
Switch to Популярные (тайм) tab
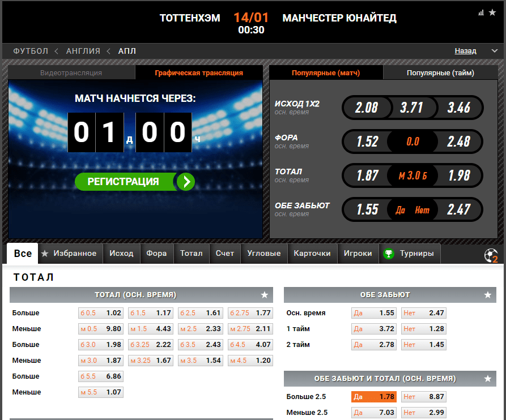point(440,72)
